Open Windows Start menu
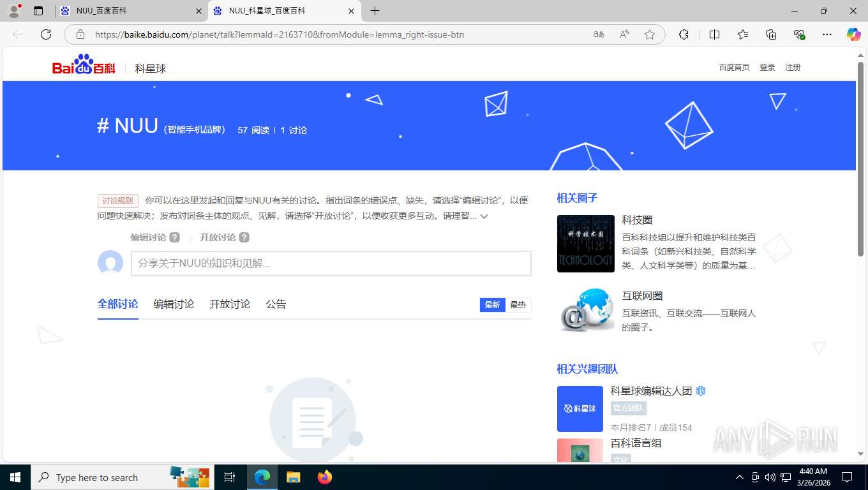The height and width of the screenshot is (490, 868). (15, 477)
